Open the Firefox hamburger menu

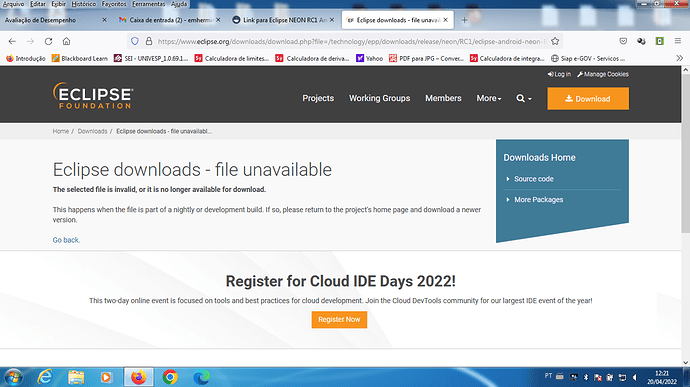coord(678,41)
